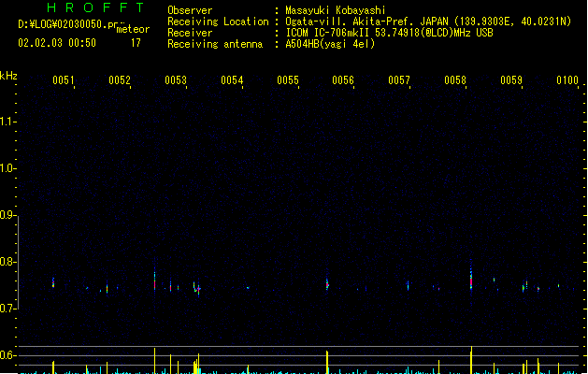588x374 pixels.
Task: Click the meteor echo cluster after 0053
Action: tap(196, 288)
